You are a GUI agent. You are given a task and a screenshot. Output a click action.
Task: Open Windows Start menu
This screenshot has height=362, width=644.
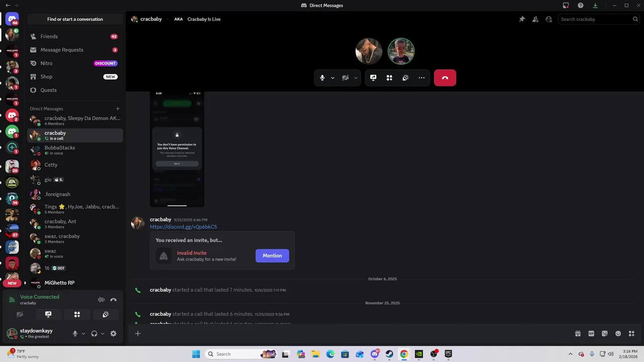click(196, 354)
